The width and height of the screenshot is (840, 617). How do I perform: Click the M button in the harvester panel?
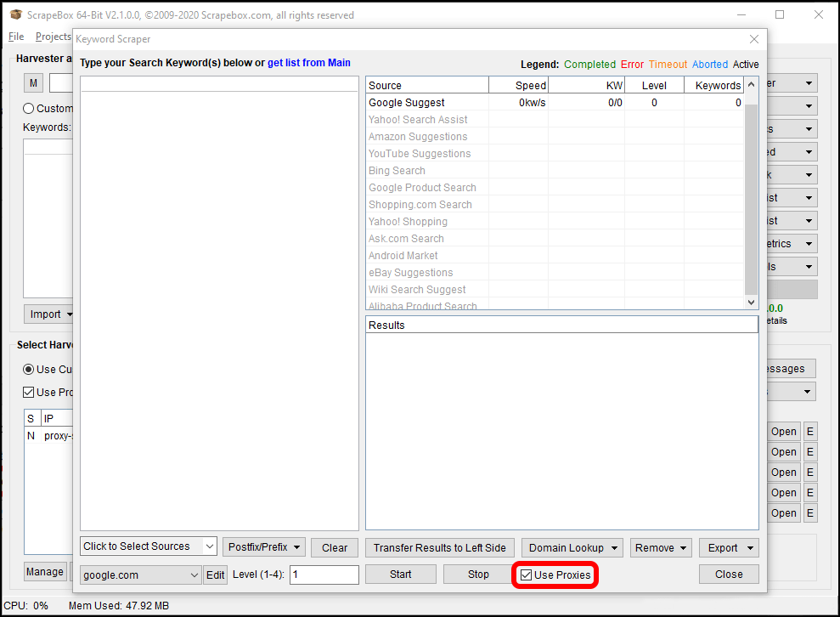coord(32,82)
